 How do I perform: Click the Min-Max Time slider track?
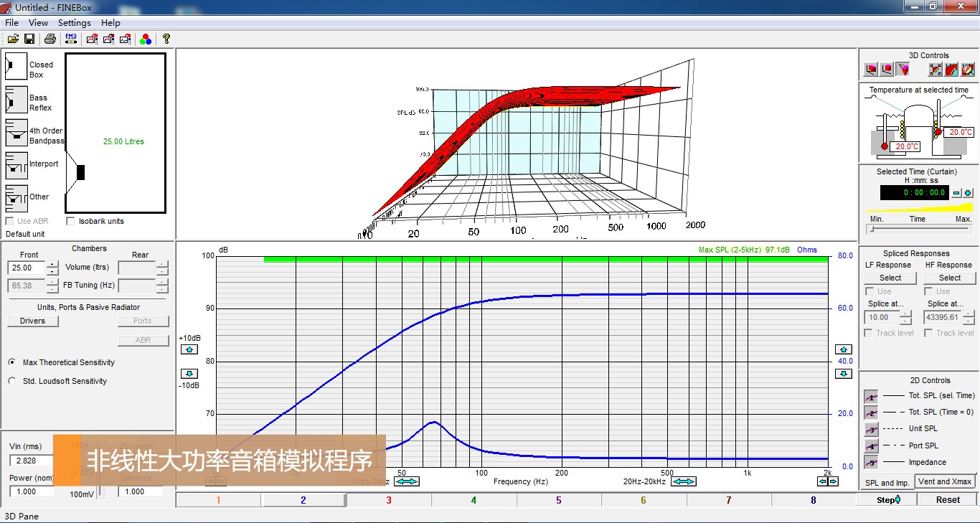920,230
